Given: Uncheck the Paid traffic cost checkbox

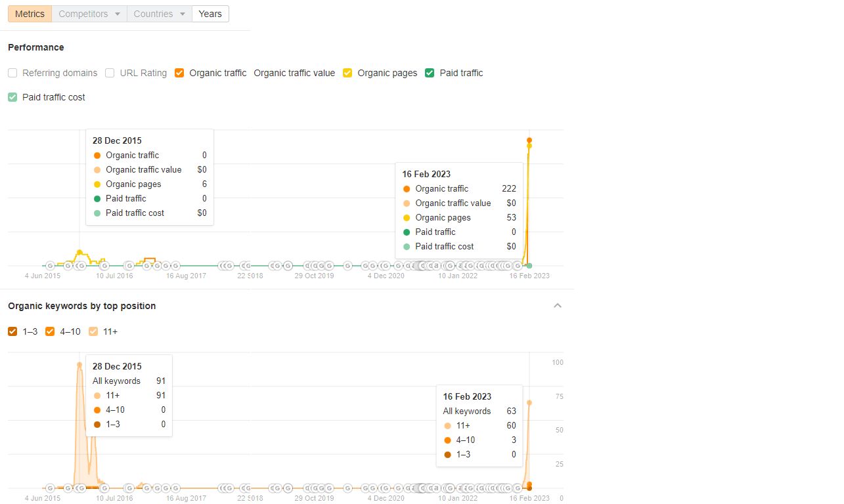Looking at the screenshot, I should pyautogui.click(x=12, y=97).
